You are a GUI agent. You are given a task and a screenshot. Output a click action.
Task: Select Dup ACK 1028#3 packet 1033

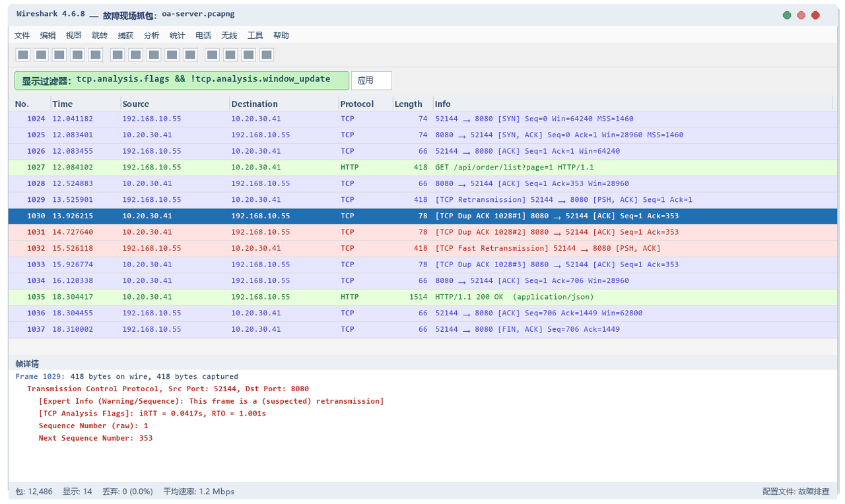click(x=422, y=265)
